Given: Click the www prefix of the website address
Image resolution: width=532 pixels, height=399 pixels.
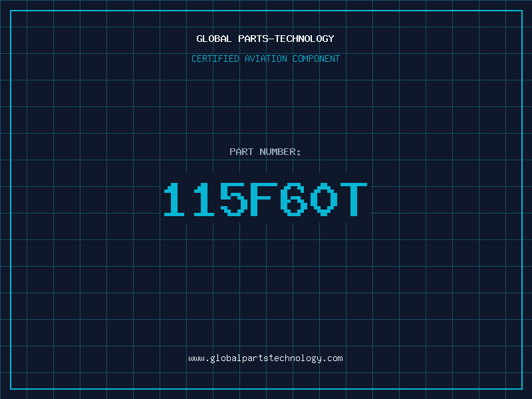Looking at the screenshot, I should [x=196, y=358].
